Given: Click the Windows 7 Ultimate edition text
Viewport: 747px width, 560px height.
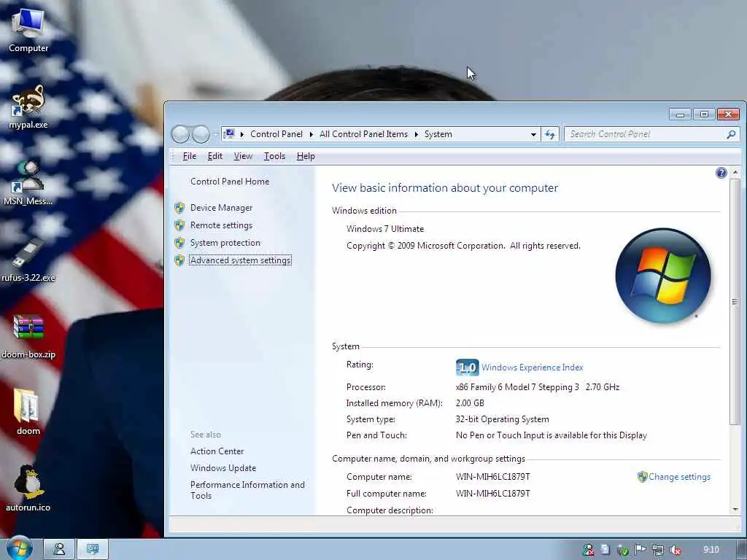Looking at the screenshot, I should point(385,228).
